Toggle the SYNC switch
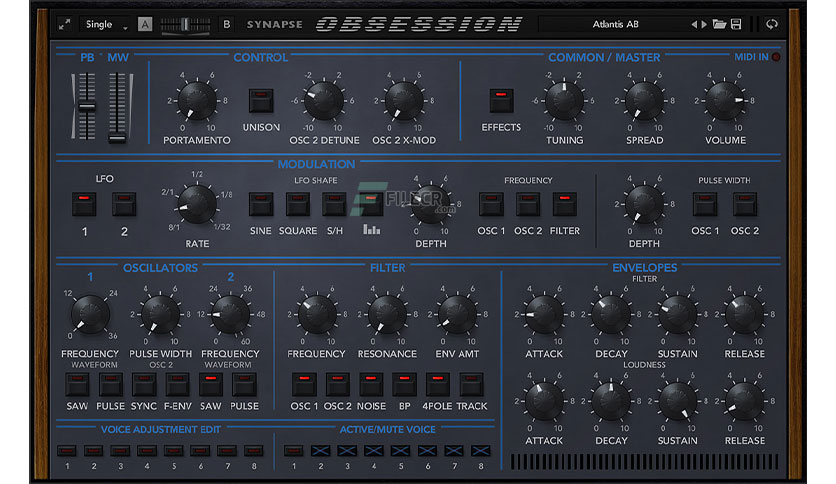Screen dimensions: 836x484 pyautogui.click(x=144, y=384)
